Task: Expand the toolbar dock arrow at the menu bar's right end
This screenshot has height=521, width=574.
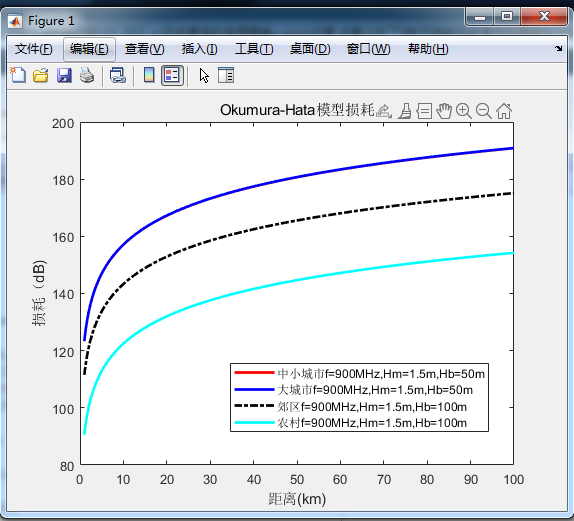Action: pos(558,48)
